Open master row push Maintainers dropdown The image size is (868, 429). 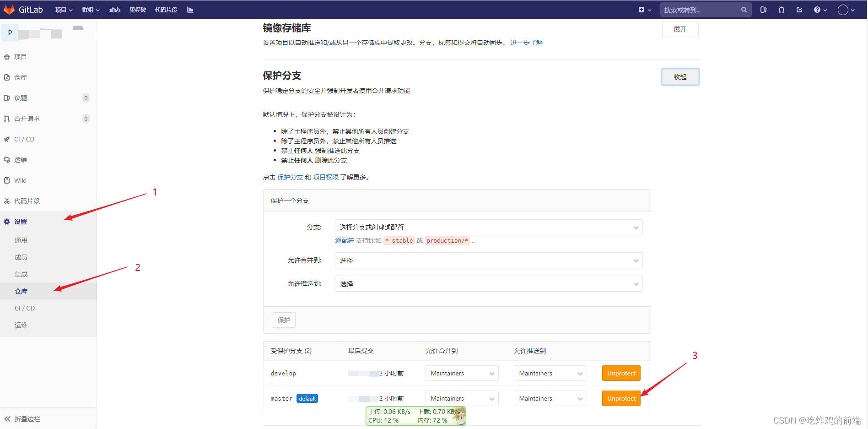coord(550,398)
